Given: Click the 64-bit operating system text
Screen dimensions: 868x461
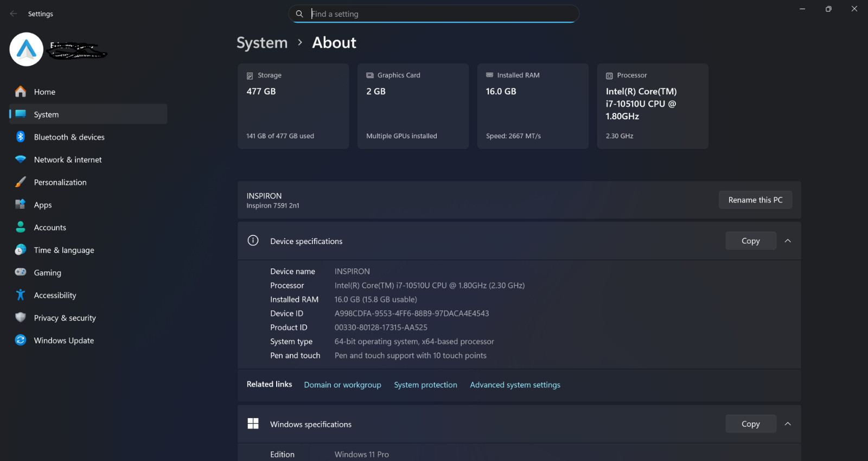Looking at the screenshot, I should (x=414, y=341).
